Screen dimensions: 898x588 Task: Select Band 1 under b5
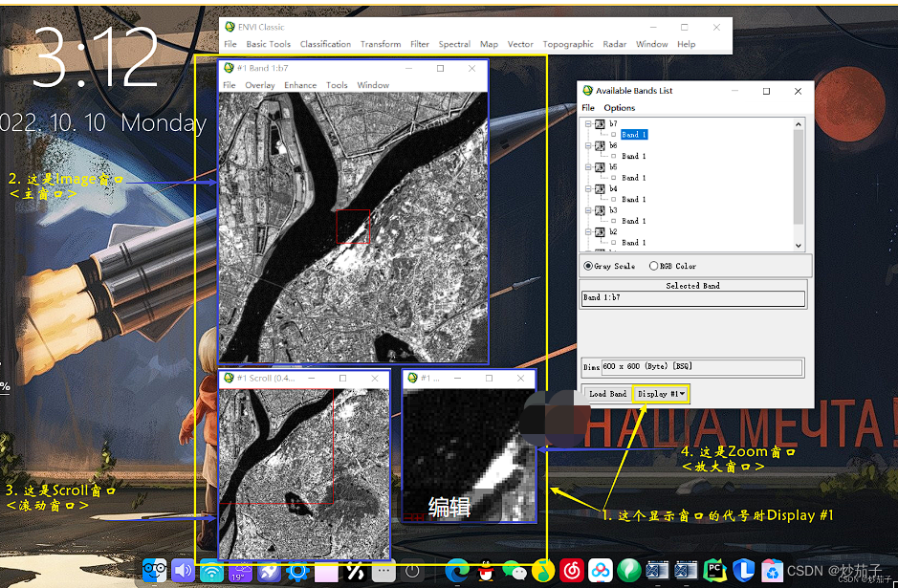coord(634,178)
